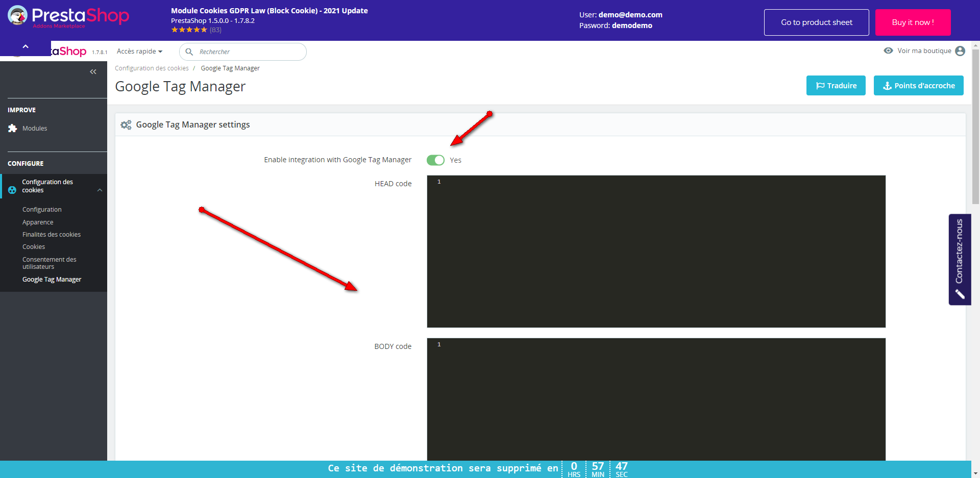The image size is (980, 478).
Task: Collapse the sidebar with the double chevron
Action: [x=93, y=72]
